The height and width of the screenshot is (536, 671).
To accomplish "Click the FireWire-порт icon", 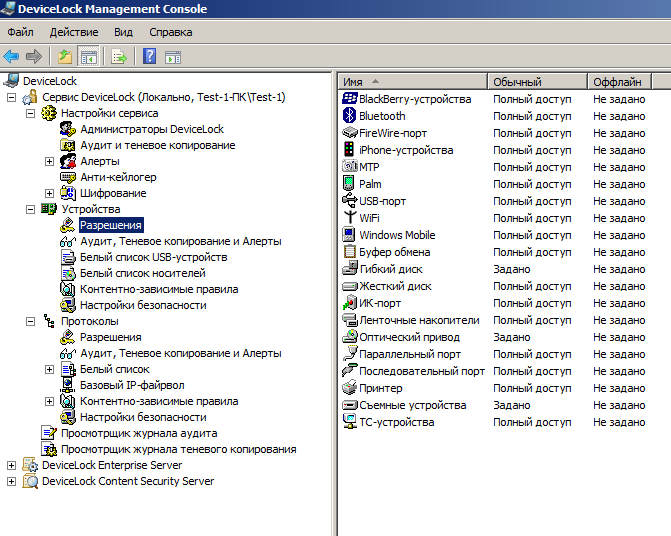I will (350, 133).
